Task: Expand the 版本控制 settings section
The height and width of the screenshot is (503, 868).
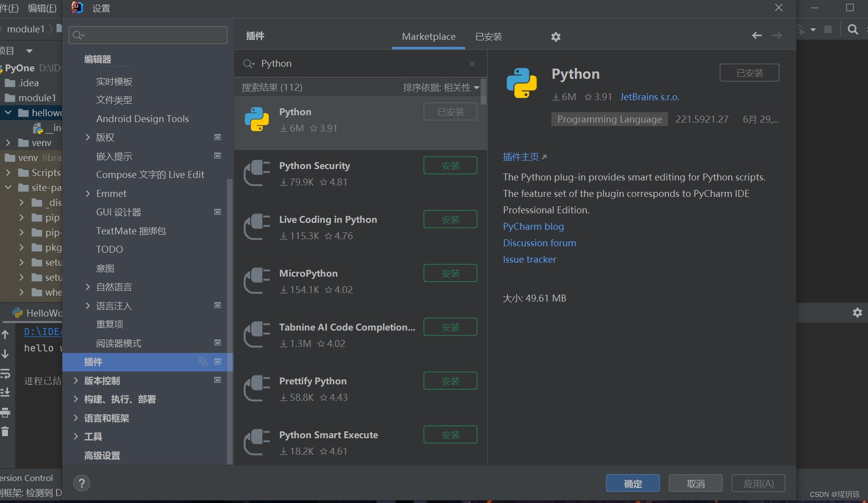Action: 76,380
